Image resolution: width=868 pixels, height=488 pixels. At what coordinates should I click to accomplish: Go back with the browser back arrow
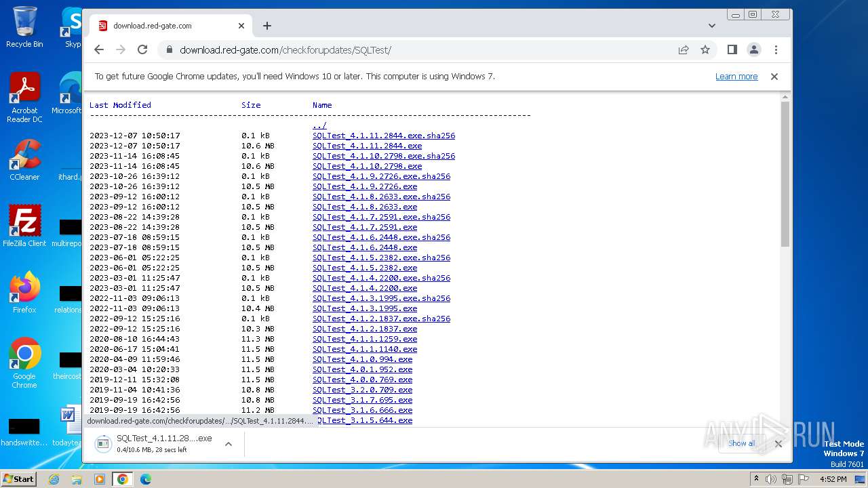click(99, 49)
